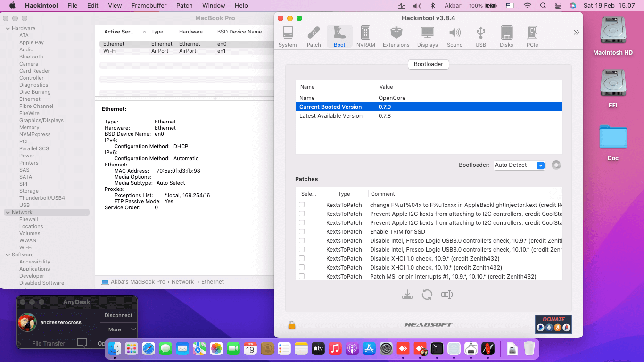
Task: Collapse the Software section in the sidebar
Action: pyautogui.click(x=8, y=255)
